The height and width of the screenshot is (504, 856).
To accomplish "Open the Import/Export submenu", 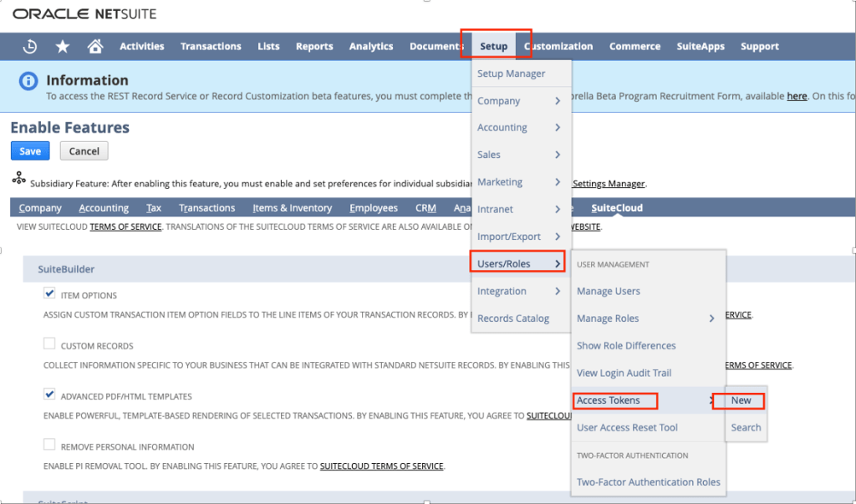I will pos(518,237).
